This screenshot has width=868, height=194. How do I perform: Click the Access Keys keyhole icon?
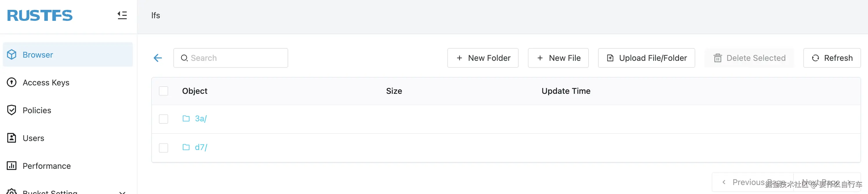coord(12,83)
